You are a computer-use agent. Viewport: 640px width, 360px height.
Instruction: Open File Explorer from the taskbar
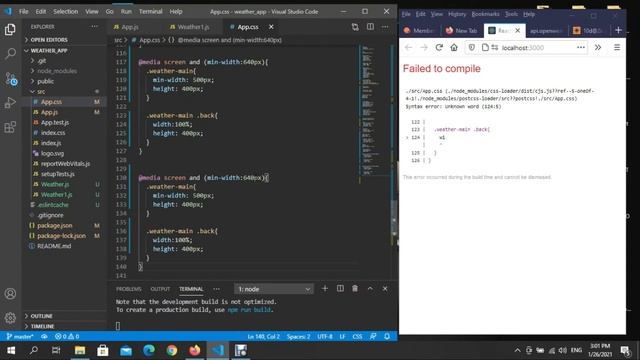pos(80,350)
